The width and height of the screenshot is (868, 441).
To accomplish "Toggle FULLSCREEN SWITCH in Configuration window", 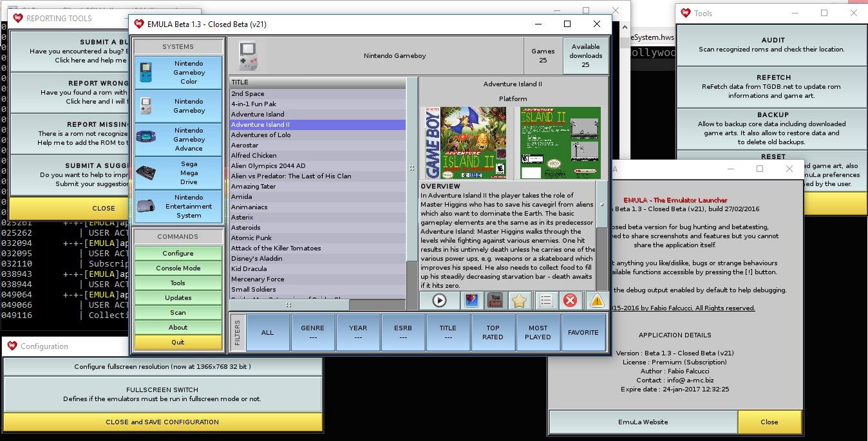I will [162, 394].
